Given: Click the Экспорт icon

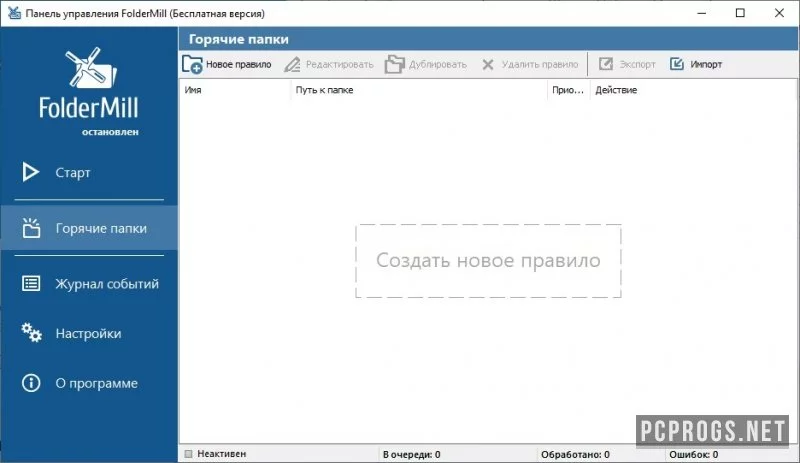Looking at the screenshot, I should [x=606, y=64].
